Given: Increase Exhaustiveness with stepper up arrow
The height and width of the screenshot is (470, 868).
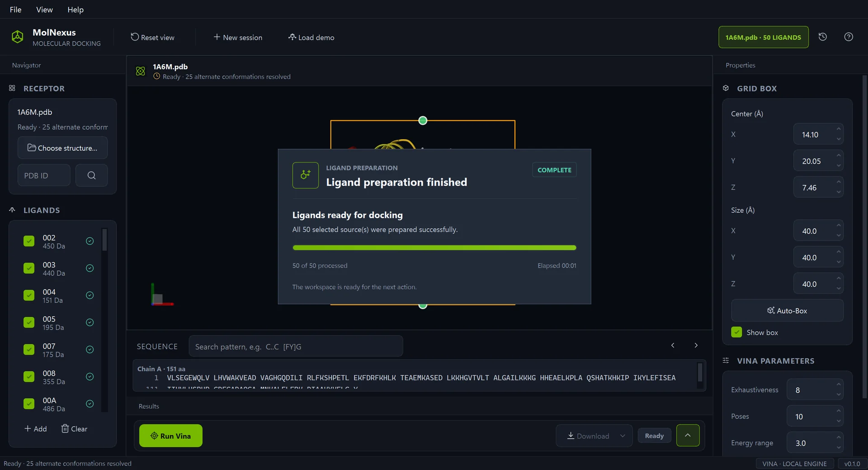Looking at the screenshot, I should point(839,385).
